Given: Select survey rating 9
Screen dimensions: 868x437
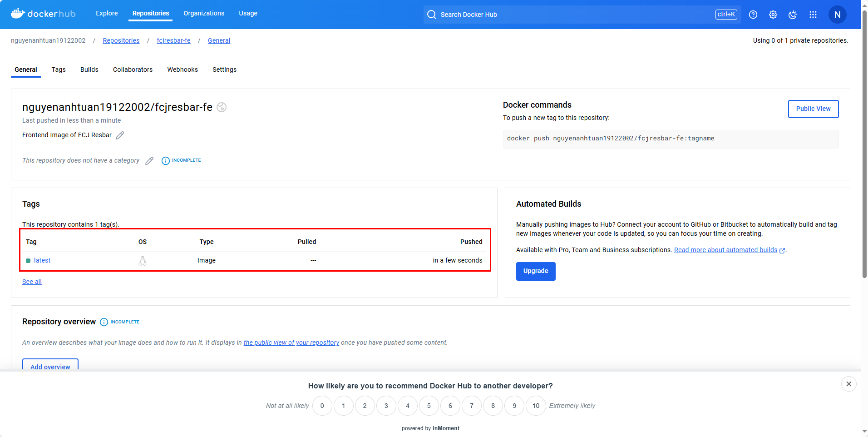Looking at the screenshot, I should pyautogui.click(x=514, y=406).
